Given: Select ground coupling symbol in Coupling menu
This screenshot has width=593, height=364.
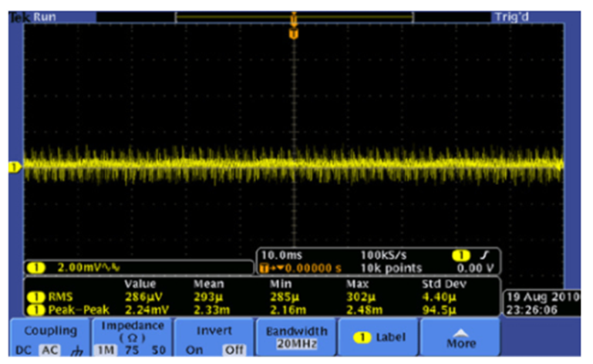Looking at the screenshot, I should pyautogui.click(x=74, y=349).
